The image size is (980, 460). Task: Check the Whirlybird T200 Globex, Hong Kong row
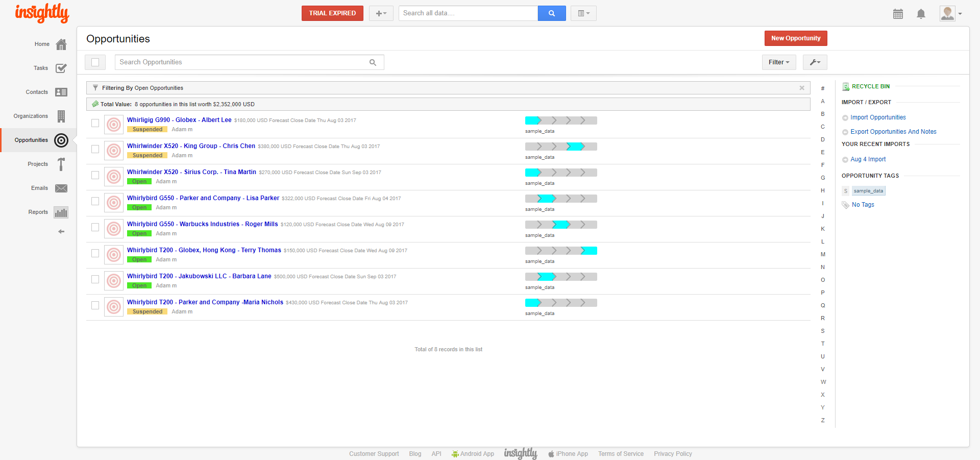click(95, 253)
